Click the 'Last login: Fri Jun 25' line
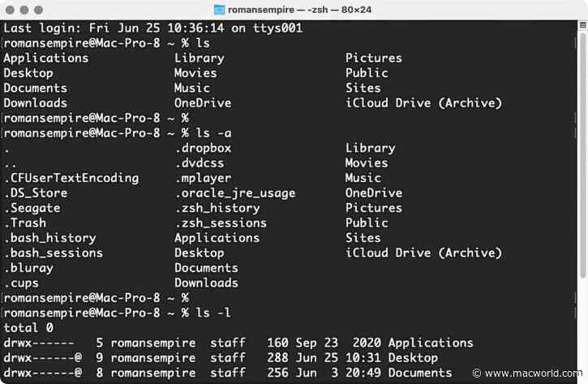Image resolution: width=588 pixels, height=384 pixels. point(153,28)
